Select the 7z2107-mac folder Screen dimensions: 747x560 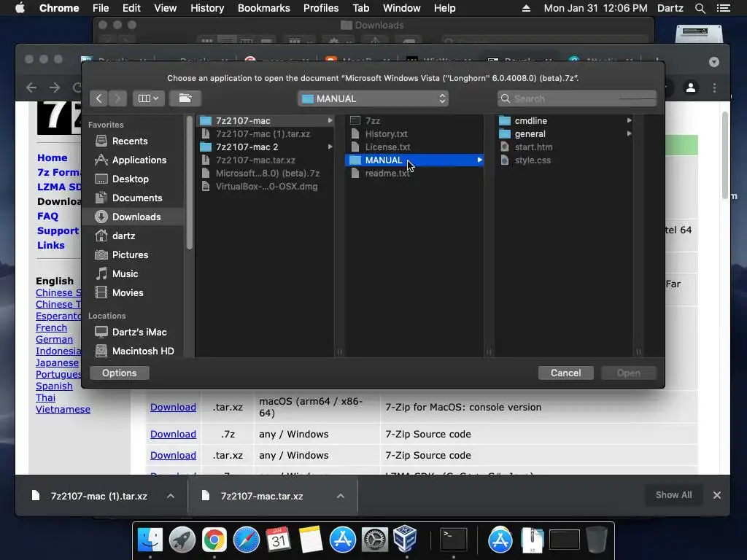tap(265, 121)
